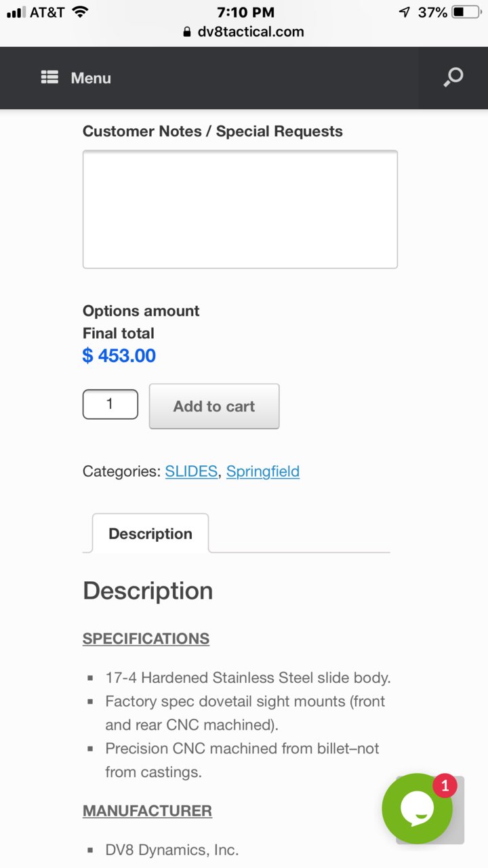Click the Add to cart button
This screenshot has width=488, height=868.
coord(214,406)
